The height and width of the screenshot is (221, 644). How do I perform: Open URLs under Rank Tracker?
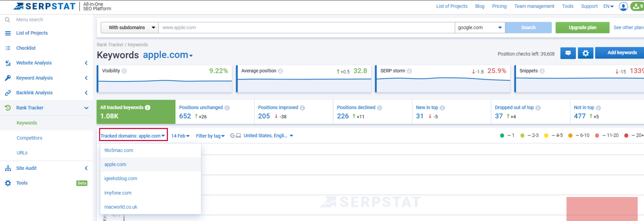[22, 153]
